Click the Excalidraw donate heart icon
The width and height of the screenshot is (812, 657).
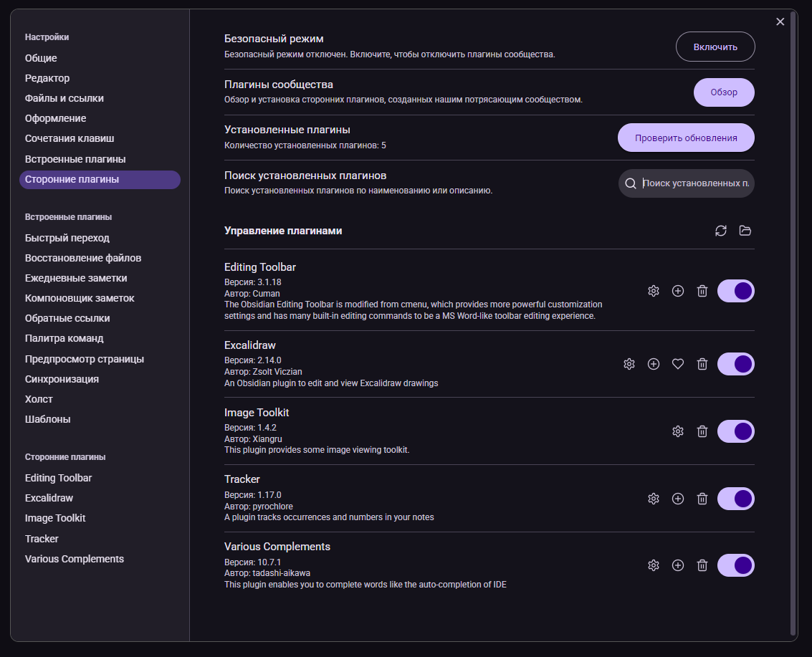pyautogui.click(x=678, y=364)
